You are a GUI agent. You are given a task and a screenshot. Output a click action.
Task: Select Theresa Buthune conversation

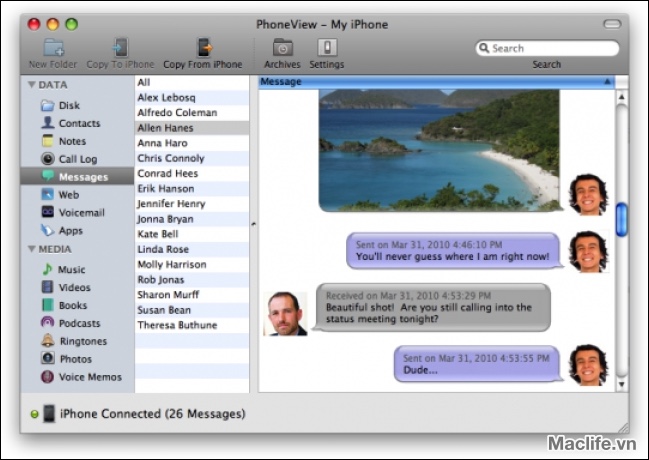pyautogui.click(x=192, y=325)
